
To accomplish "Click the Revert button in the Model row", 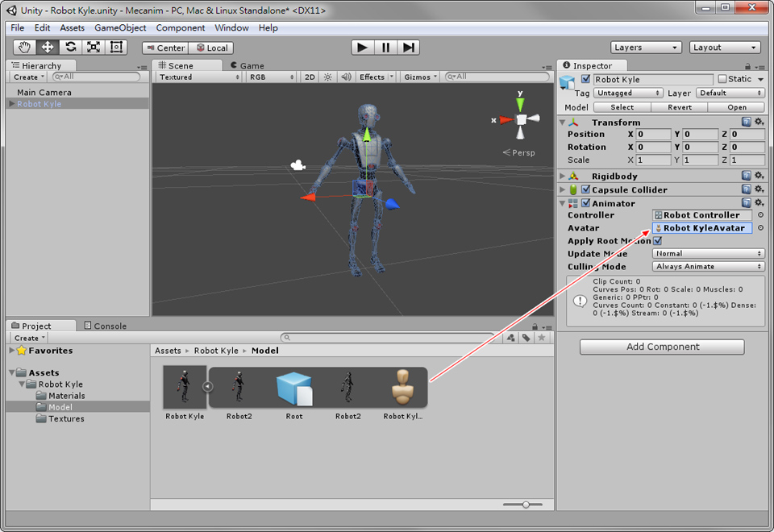I will pyautogui.click(x=679, y=106).
